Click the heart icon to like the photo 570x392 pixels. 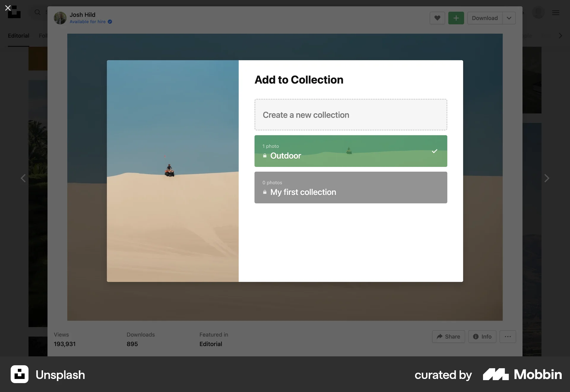click(x=437, y=18)
